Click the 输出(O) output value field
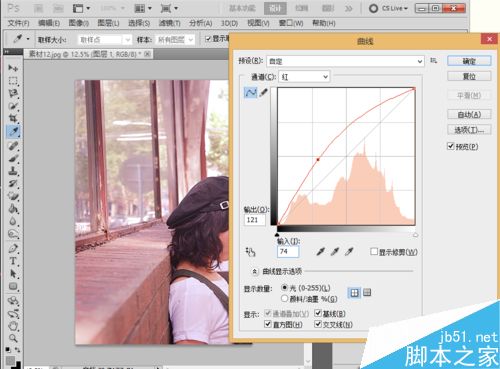The image size is (500, 369). (x=255, y=220)
